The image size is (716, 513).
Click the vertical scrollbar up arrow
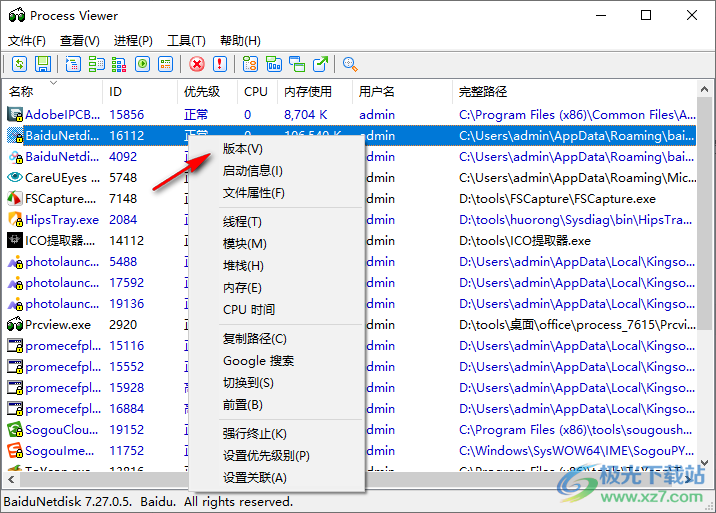point(704,89)
